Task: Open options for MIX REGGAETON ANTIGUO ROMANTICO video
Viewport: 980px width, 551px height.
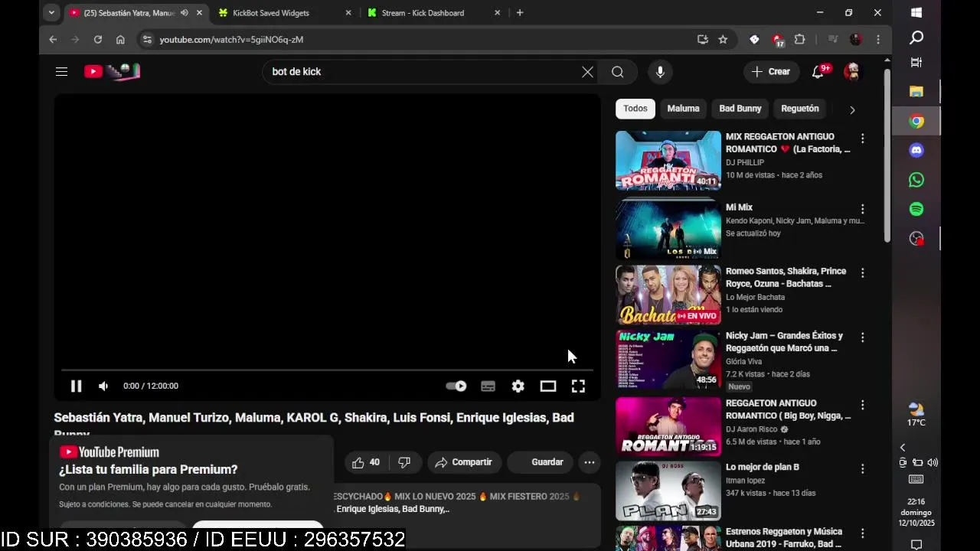Action: [862, 139]
